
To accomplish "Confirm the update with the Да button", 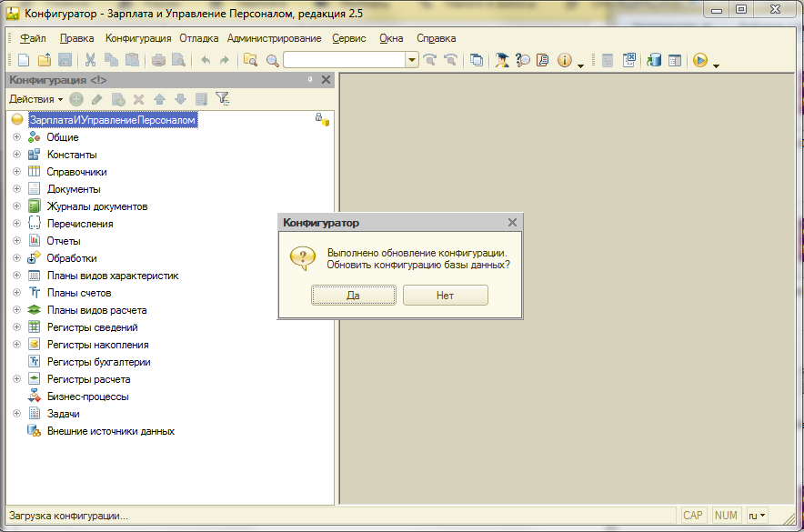I will pyautogui.click(x=353, y=296).
